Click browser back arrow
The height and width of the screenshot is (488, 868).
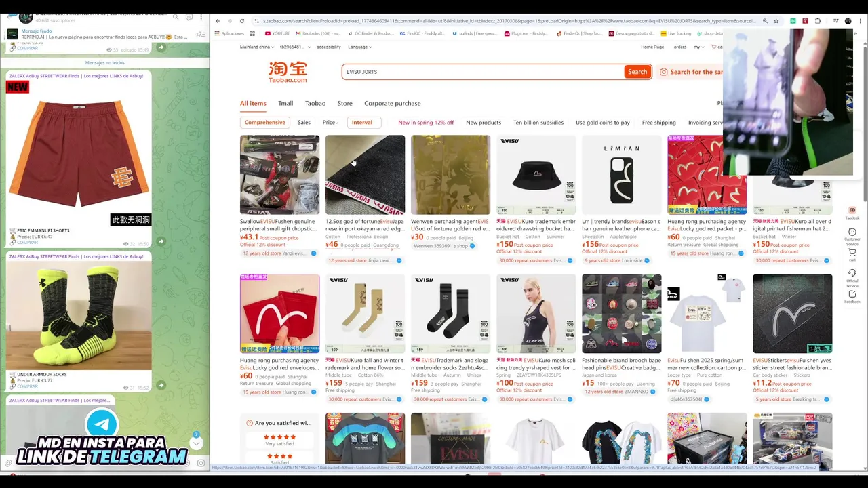[218, 21]
